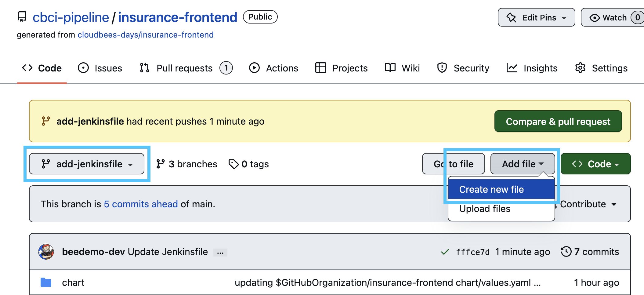
Task: Click the pin icon in Edit Pins
Action: (x=511, y=17)
